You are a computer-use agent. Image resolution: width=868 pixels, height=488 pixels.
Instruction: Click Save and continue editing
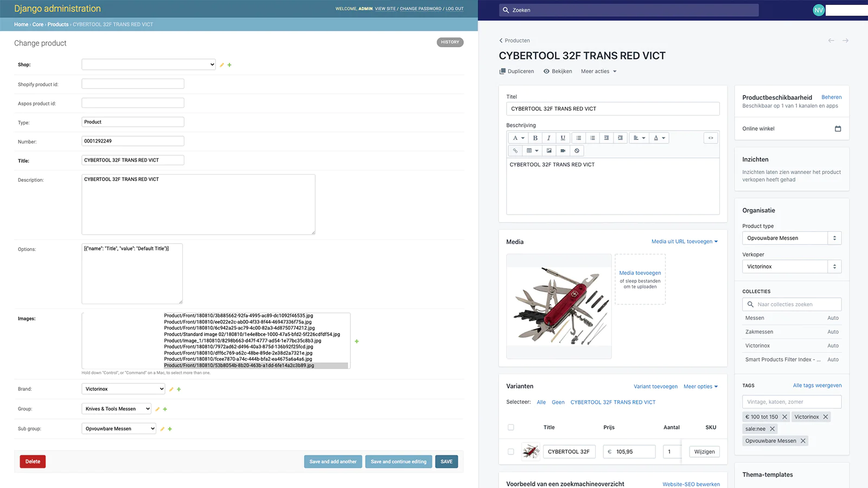(x=399, y=461)
